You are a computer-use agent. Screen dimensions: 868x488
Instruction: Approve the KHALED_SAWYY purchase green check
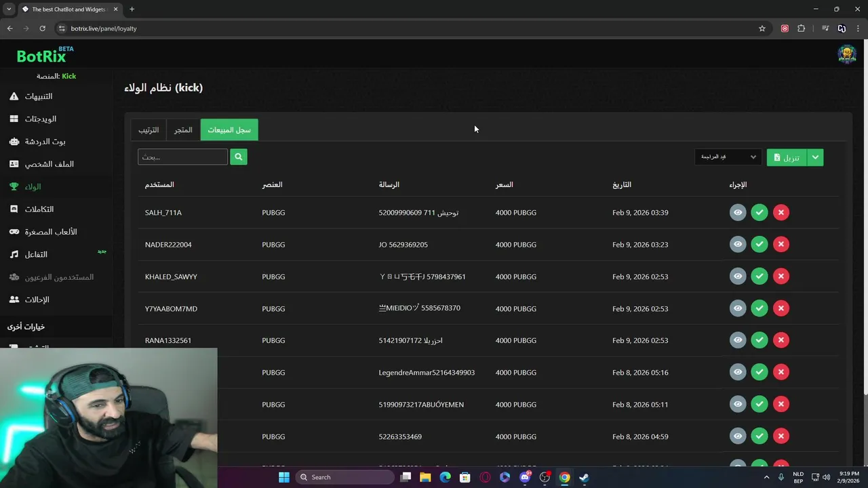tap(759, 276)
